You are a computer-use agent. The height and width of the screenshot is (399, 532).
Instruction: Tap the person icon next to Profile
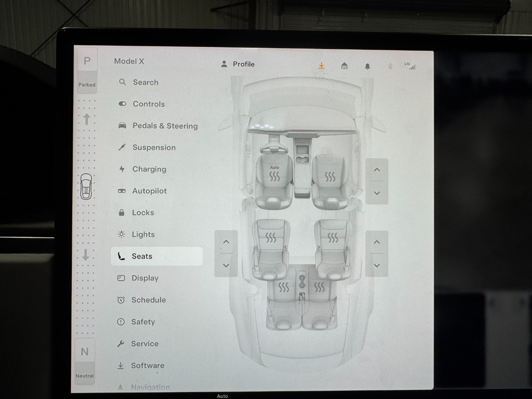coord(224,64)
